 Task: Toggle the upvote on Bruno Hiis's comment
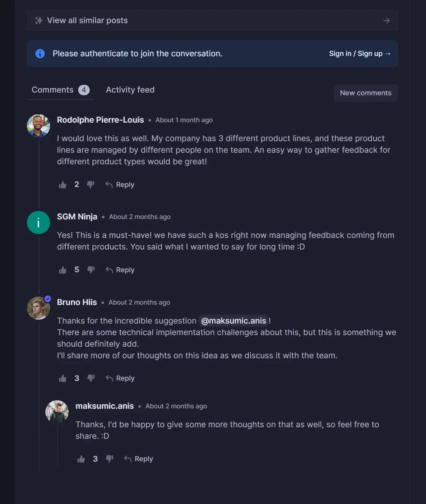pyautogui.click(x=62, y=378)
